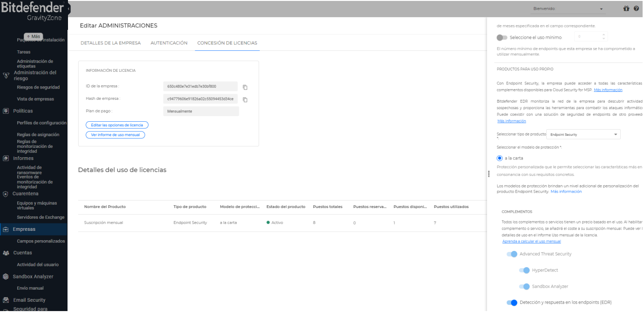This screenshot has height=312, width=644.
Task: Open Administración de etiquetas in sidebar
Action: [35, 63]
